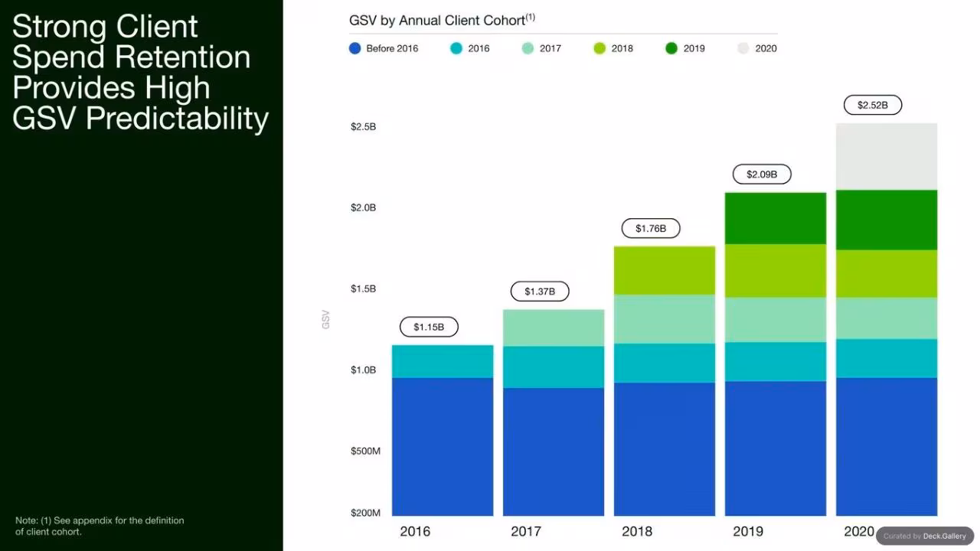Select the '$1.15B' total above the 2016 bar
The image size is (980, 551).
point(429,327)
